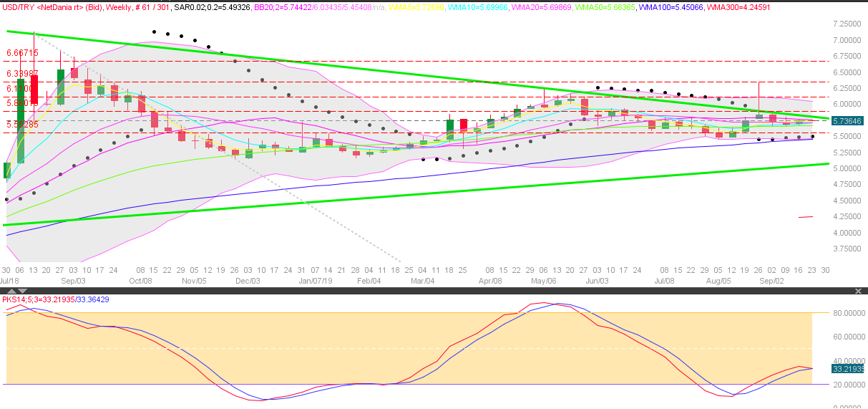Open the SAR0.02;0.2 indicator legend
The image size is (868, 409).
pyautogui.click(x=213, y=6)
